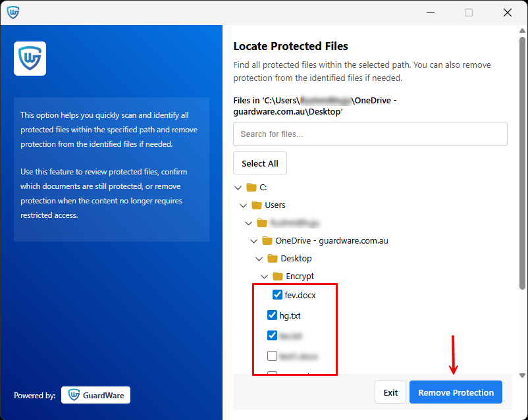Uncheck the fev.docx checkbox
This screenshot has width=528, height=420.
277,294
